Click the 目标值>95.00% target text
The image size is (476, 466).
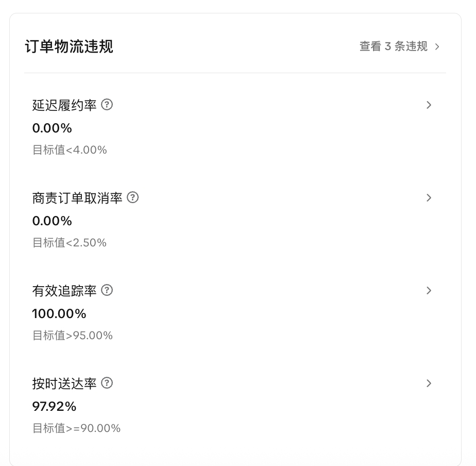click(x=72, y=336)
